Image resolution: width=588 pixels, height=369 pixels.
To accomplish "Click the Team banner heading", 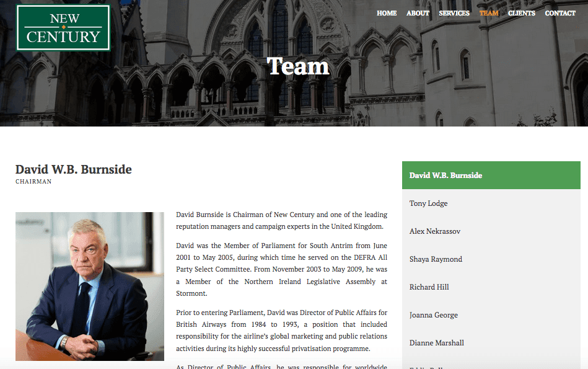I will click(x=298, y=66).
